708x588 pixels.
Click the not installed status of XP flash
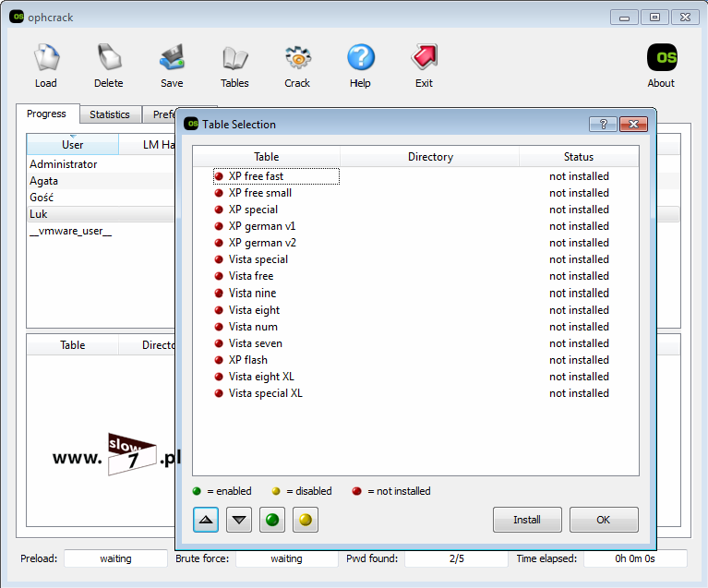579,360
